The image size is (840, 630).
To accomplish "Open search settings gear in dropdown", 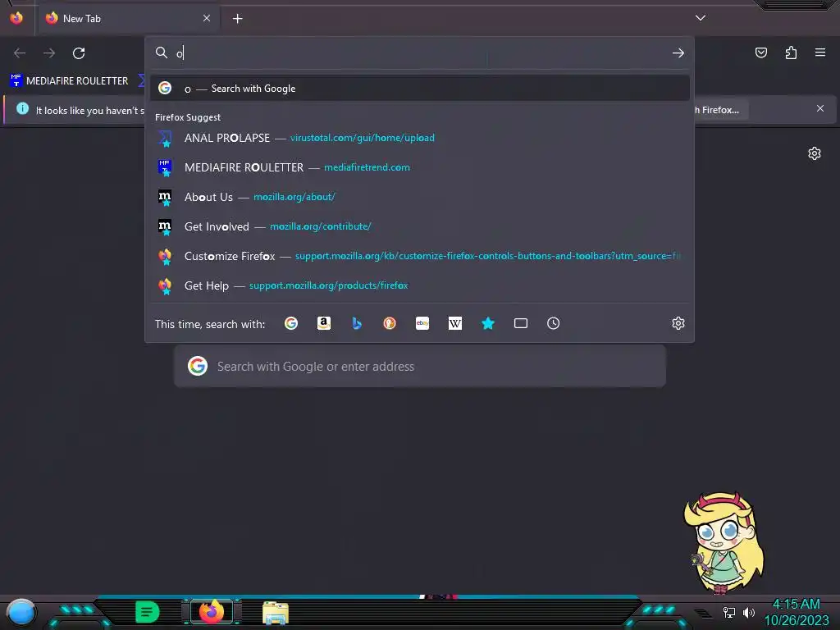I will (x=678, y=323).
